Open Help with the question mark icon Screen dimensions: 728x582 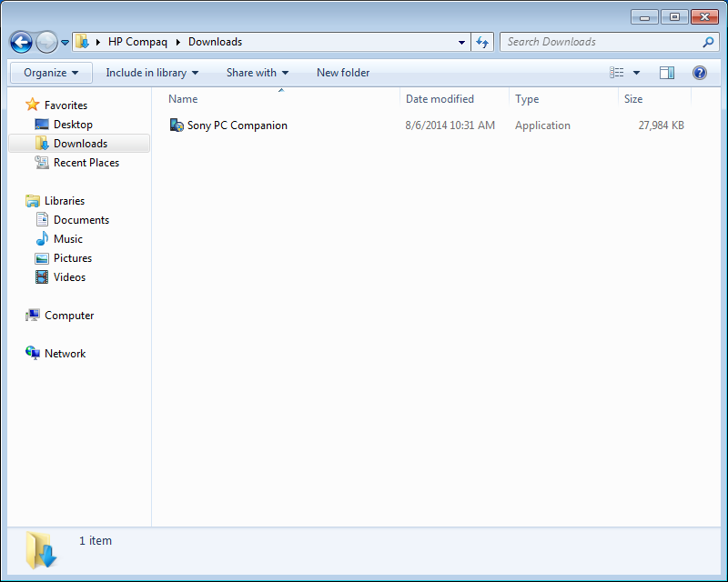[x=700, y=73]
